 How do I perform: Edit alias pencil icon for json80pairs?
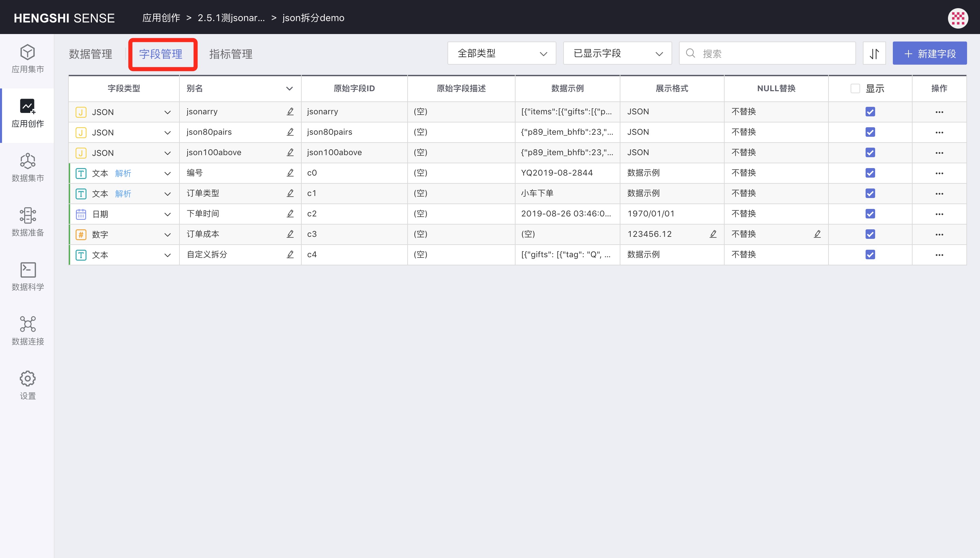(x=290, y=132)
